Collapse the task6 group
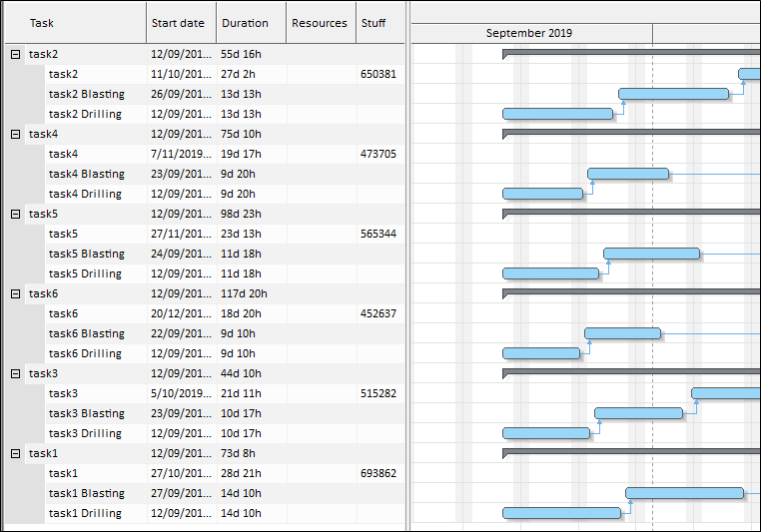Image resolution: width=761 pixels, height=532 pixels. (16, 293)
